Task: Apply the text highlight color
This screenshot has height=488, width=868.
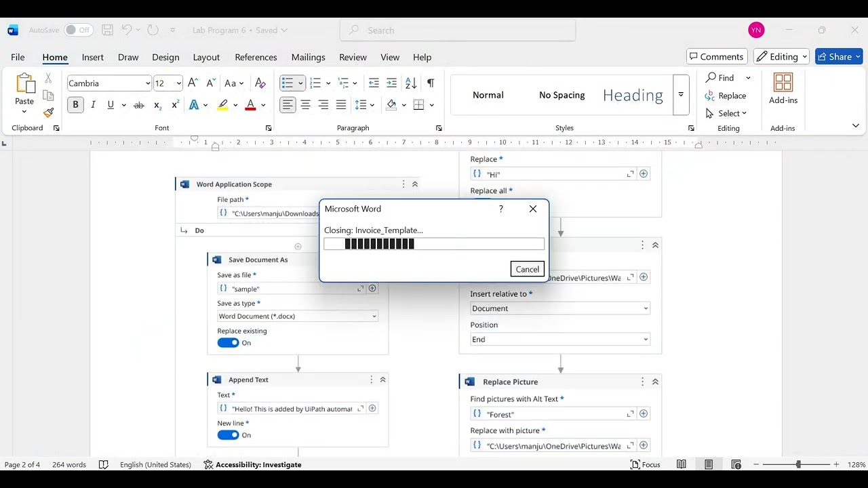Action: (x=222, y=104)
